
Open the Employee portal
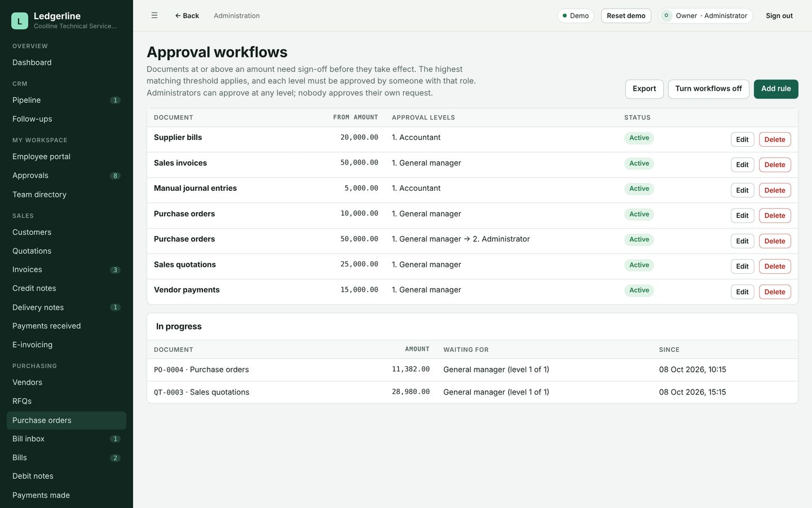point(67,156)
